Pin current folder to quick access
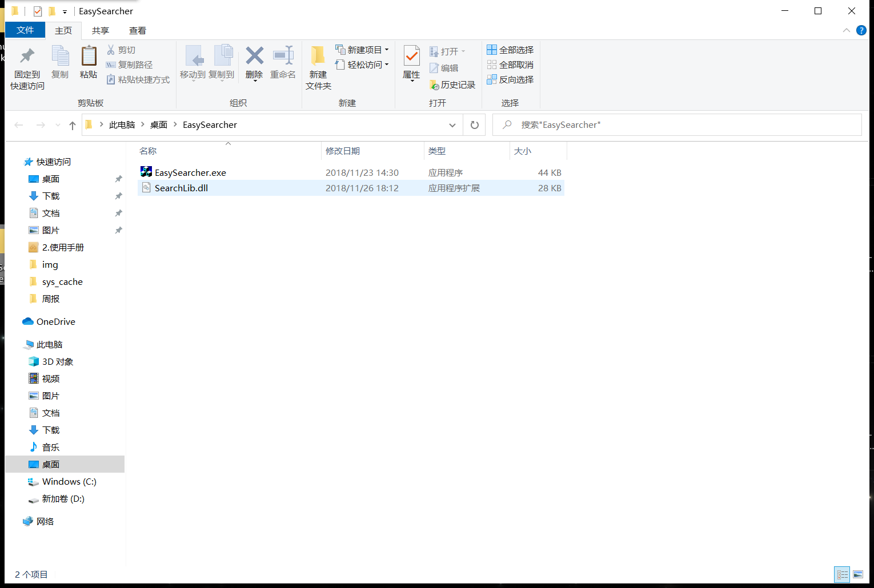Viewport: 874px width, 588px height. click(x=26, y=65)
